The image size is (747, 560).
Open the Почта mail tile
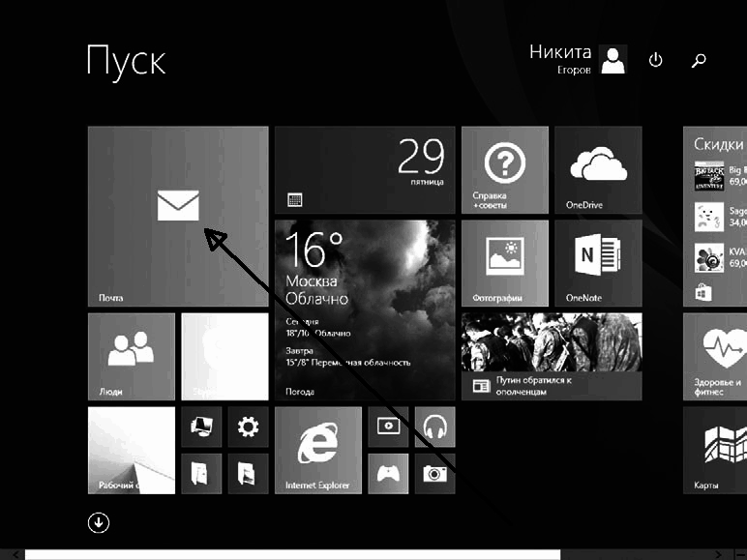pos(178,217)
